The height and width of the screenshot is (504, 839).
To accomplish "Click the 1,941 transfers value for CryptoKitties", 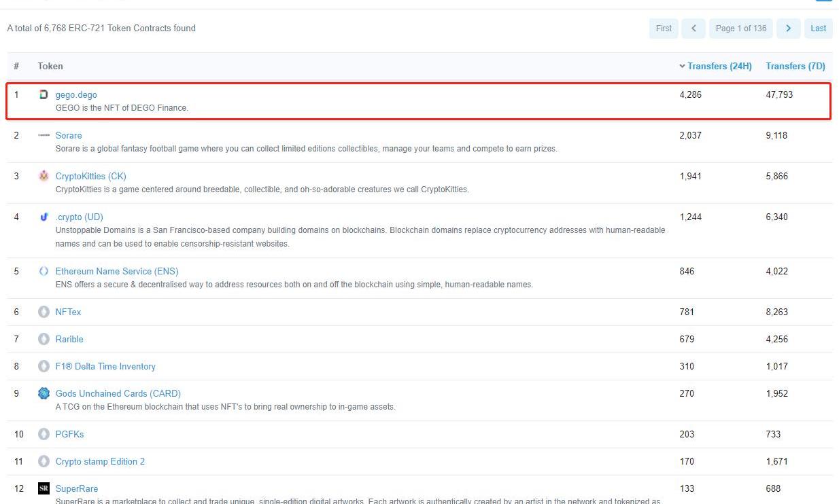I will (690, 176).
